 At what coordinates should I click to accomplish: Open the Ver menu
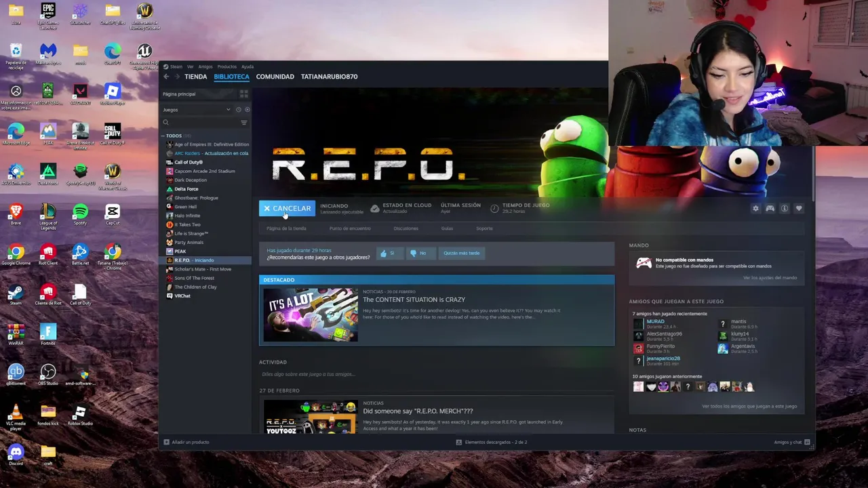tap(191, 66)
